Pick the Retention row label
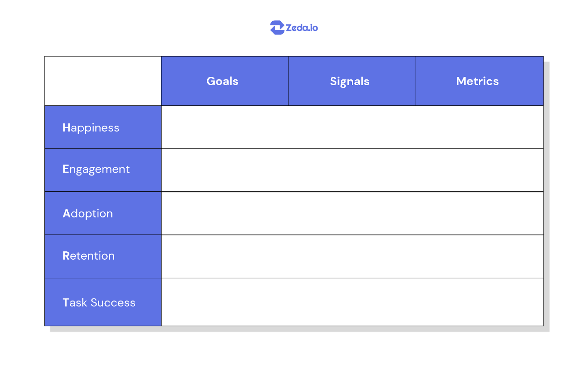The height and width of the screenshot is (375, 588). click(89, 256)
